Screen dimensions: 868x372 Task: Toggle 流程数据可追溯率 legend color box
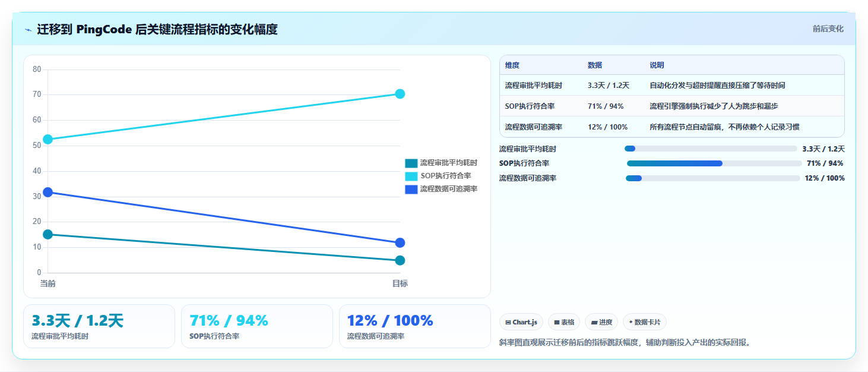[411, 189]
